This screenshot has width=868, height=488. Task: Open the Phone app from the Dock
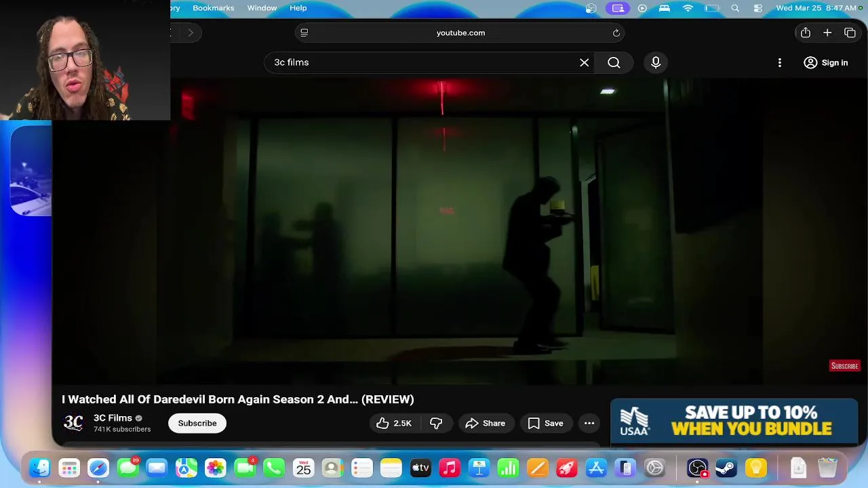tap(274, 468)
